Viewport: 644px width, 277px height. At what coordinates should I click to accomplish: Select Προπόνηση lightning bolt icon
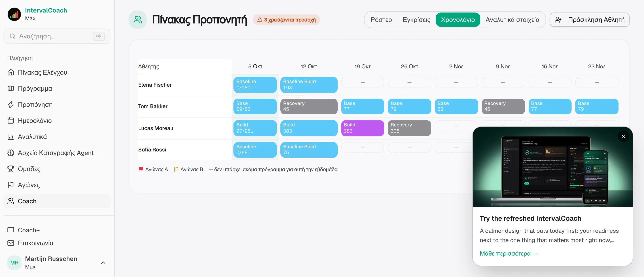[11, 104]
